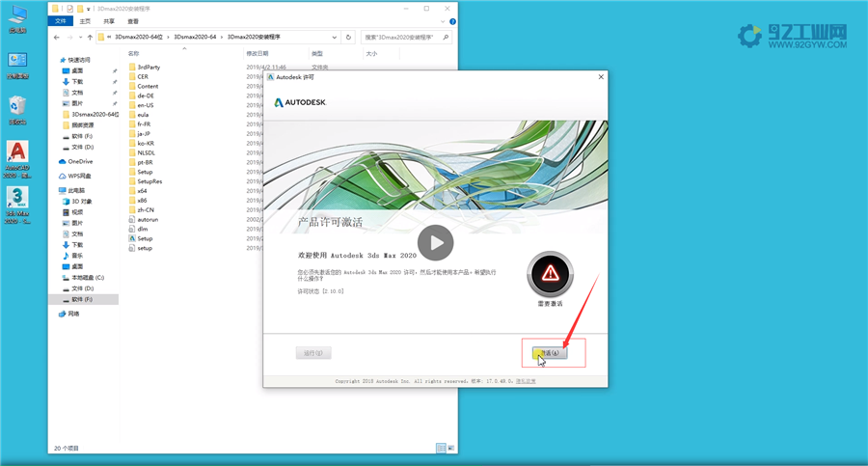Click 3Dsmax2020-64位 breadcrumb in address bar
The width and height of the screenshot is (868, 466).
coord(138,37)
